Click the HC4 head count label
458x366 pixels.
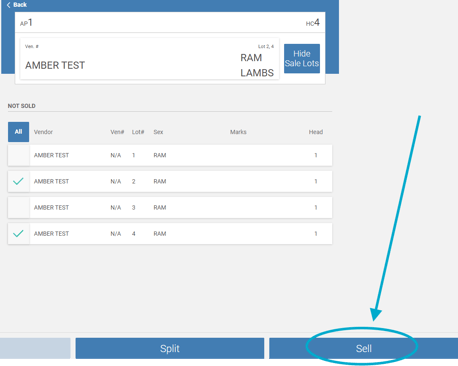(x=313, y=23)
